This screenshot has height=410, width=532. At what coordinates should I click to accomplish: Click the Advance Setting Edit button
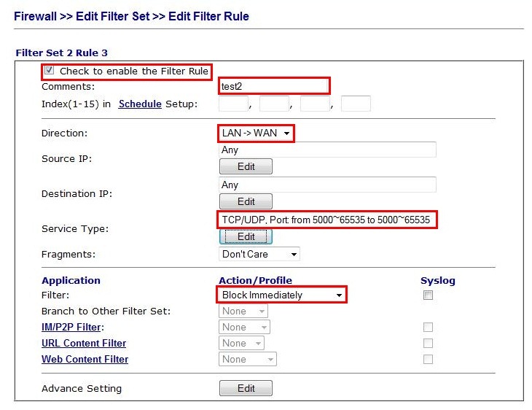coord(246,388)
